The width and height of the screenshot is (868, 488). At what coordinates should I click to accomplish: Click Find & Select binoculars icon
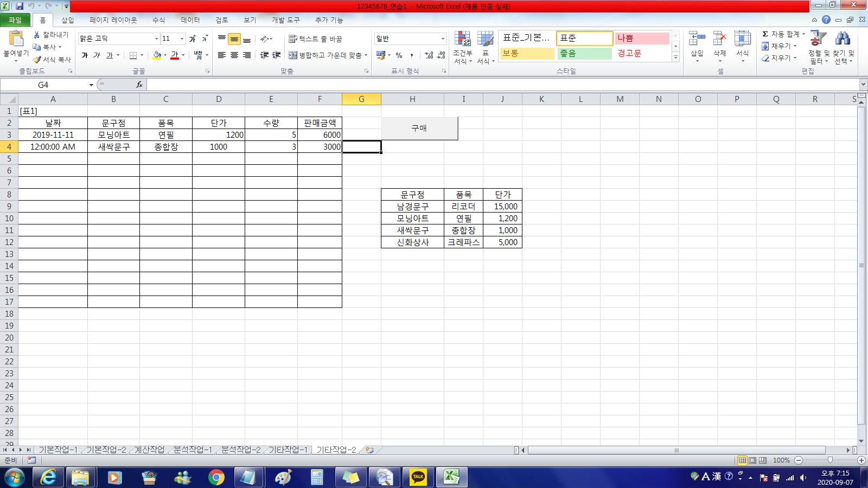click(843, 40)
